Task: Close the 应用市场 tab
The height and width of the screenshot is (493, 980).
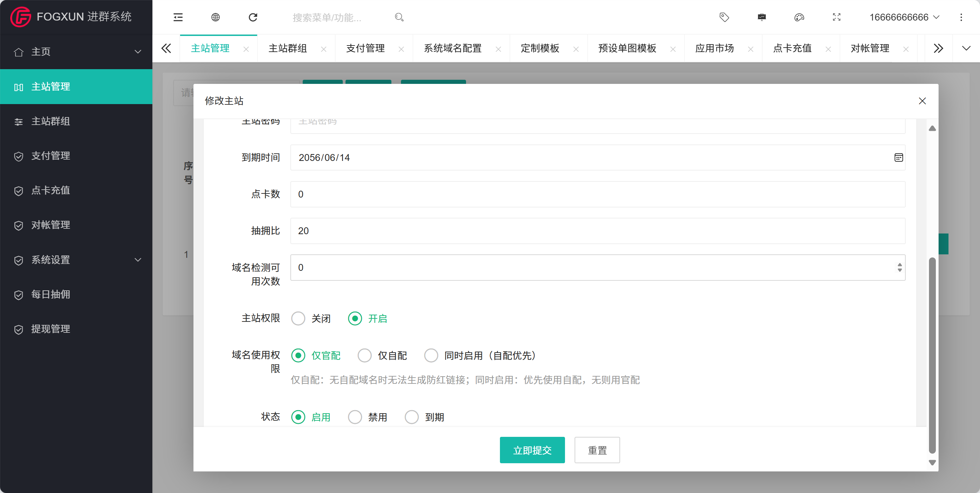Action: click(x=751, y=49)
